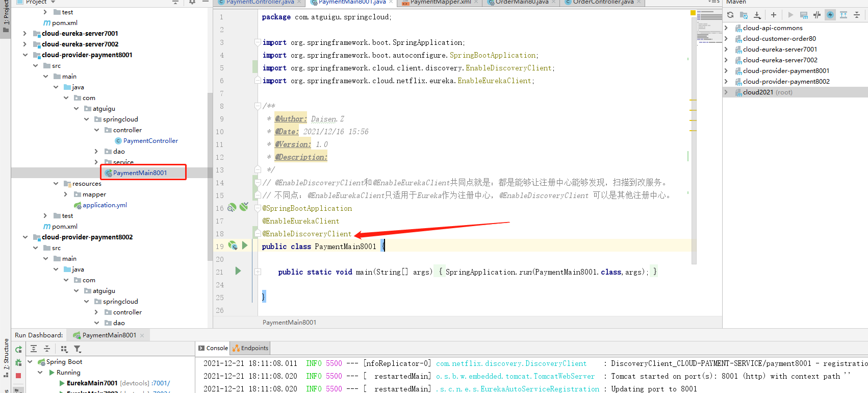This screenshot has width=868, height=393.
Task: Open the :7001/ link for EurekaMain7001
Action: [161, 383]
